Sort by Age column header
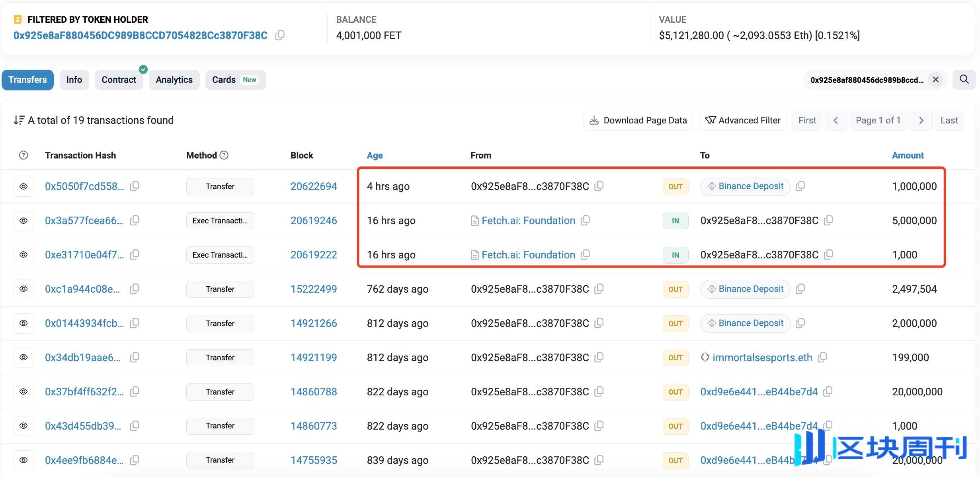The height and width of the screenshot is (477, 980). (375, 155)
